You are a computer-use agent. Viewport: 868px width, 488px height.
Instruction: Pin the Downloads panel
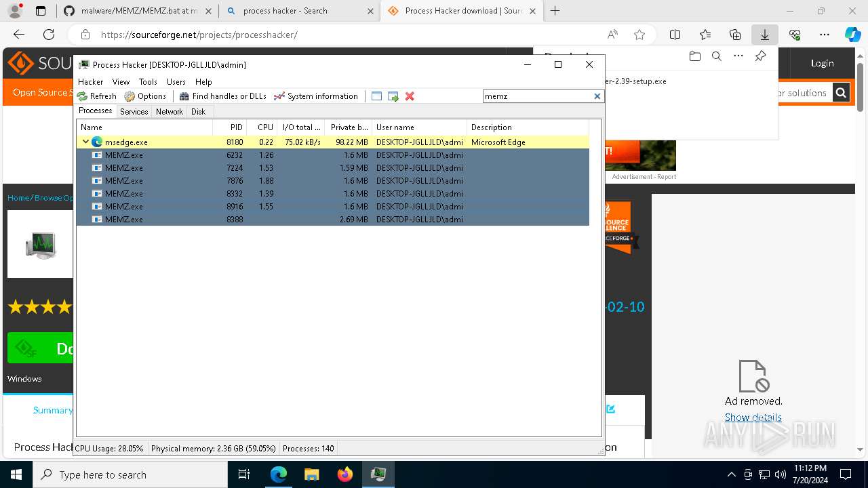tap(761, 56)
